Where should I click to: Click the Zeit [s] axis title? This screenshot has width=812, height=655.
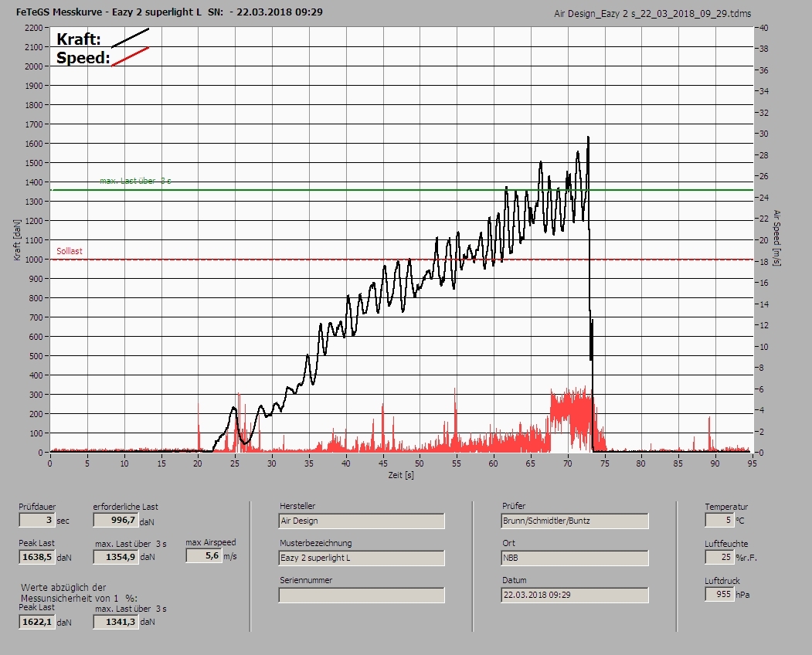point(401,475)
